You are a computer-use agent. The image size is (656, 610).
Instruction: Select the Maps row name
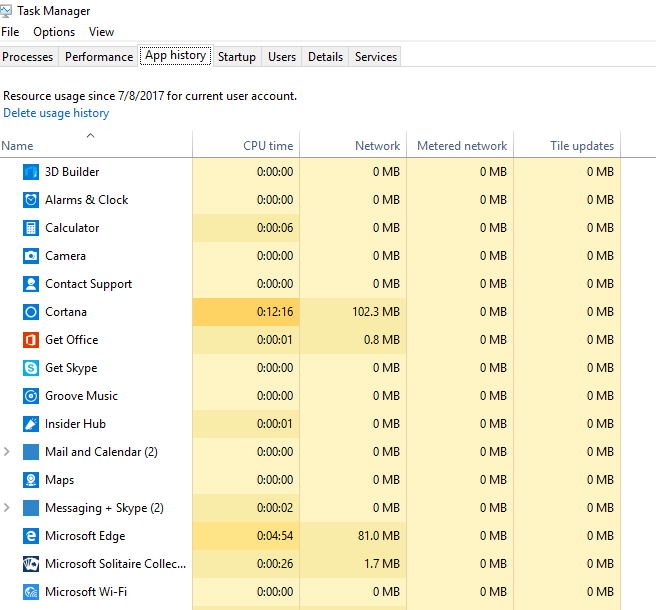point(59,480)
